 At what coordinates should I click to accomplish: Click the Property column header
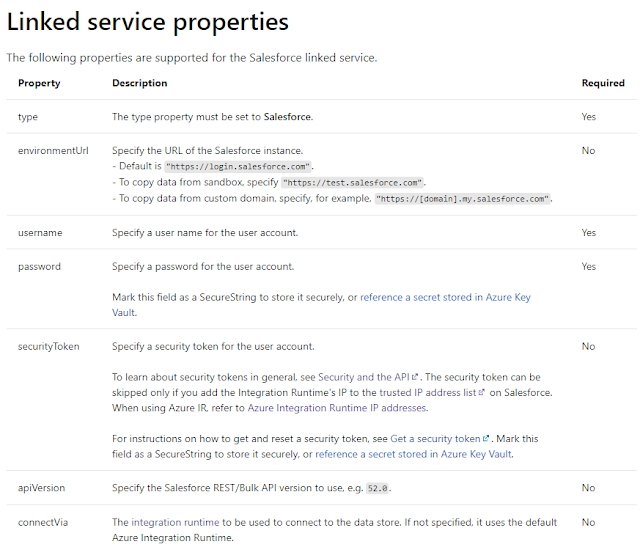[39, 83]
